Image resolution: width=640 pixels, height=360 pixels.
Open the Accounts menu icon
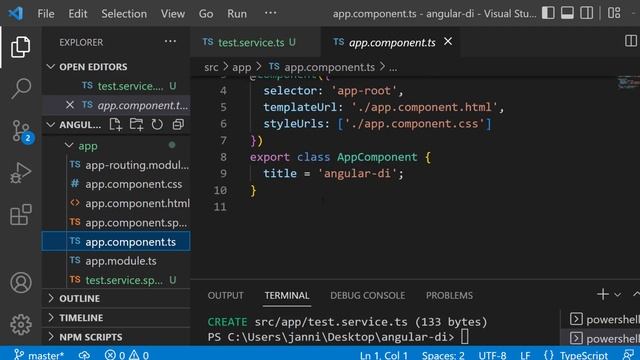21,282
